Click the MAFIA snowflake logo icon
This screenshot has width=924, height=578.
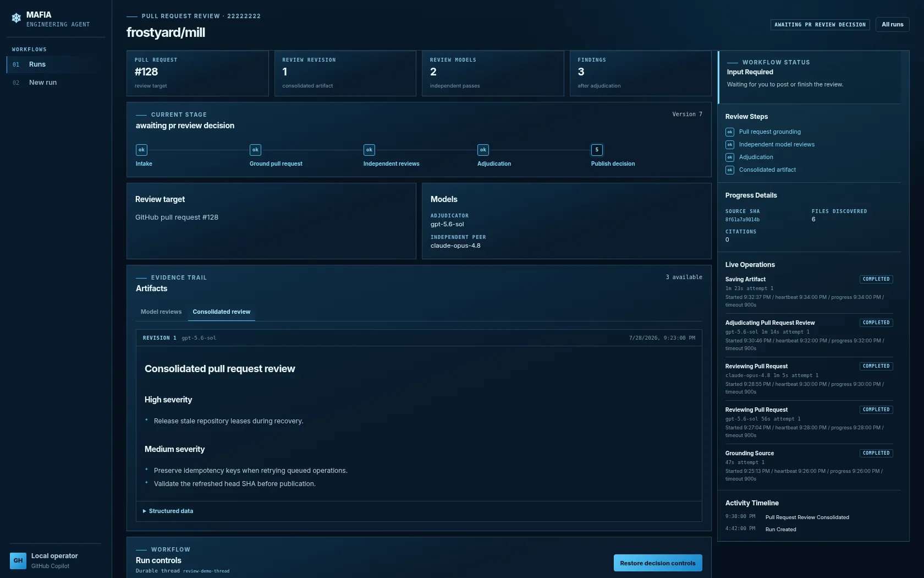point(16,18)
